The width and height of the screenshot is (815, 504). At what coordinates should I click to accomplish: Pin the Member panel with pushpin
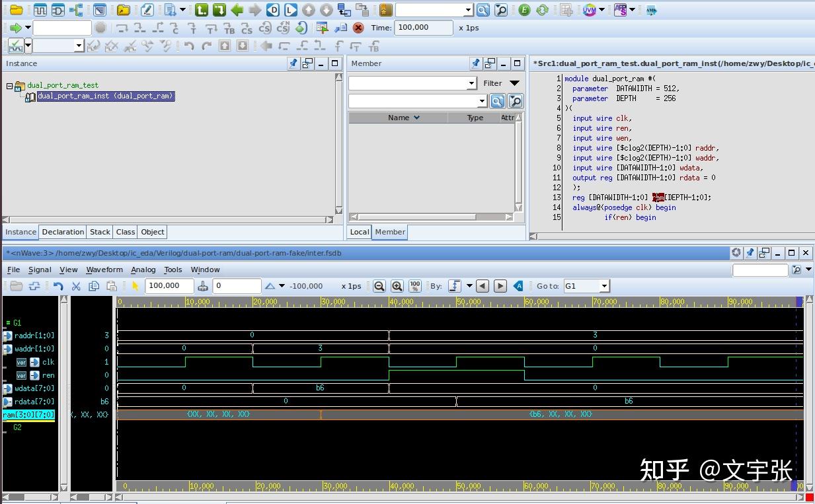coord(475,63)
